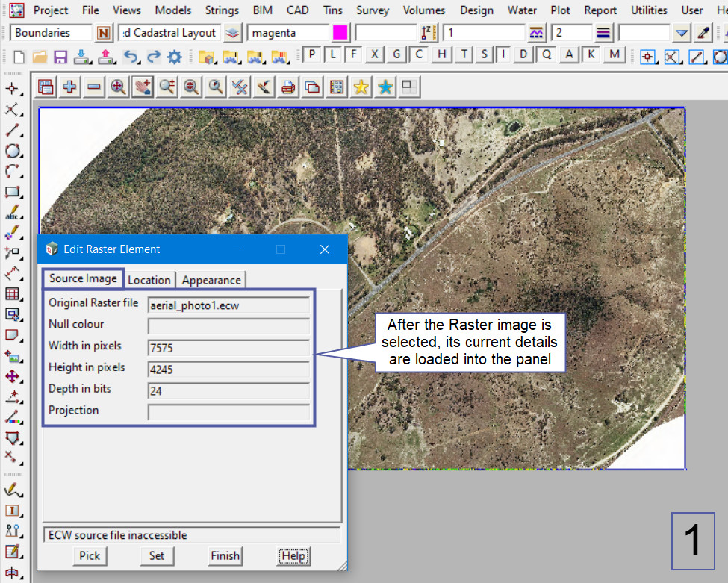
Task: Click the magenta colour swatch
Action: 340,33
